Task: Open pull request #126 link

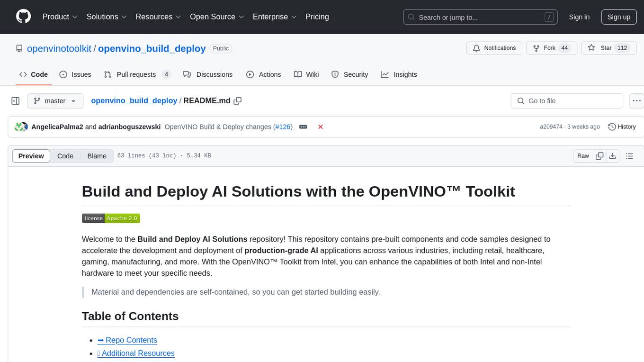Action: coord(283,127)
